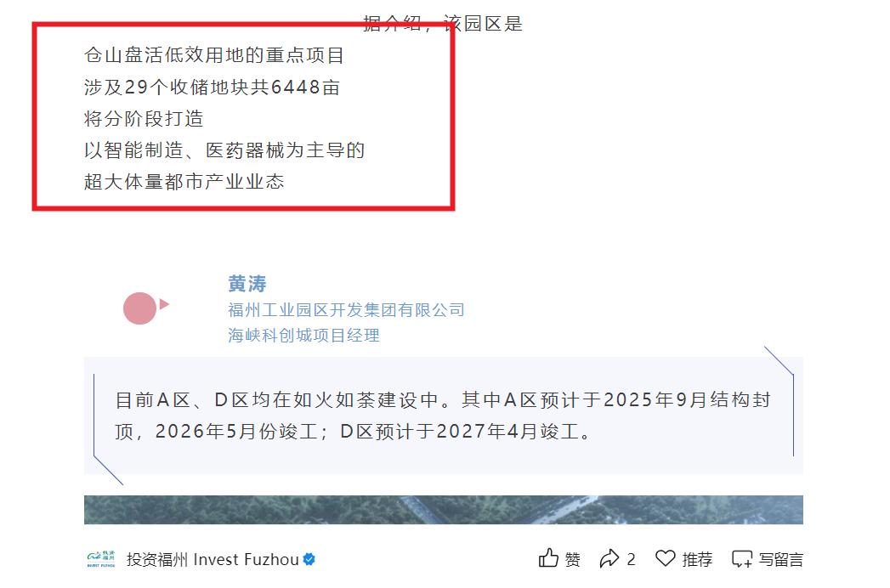890x588 pixels.
Task: Click 福州工业园区开发集团有限公司 company text
Action: tap(346, 310)
